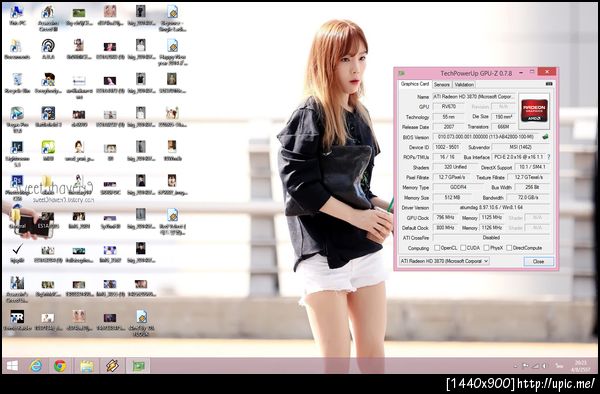Select the yellow folder icon beside Photoshop
This screenshot has width=600, height=394.
click(x=48, y=184)
